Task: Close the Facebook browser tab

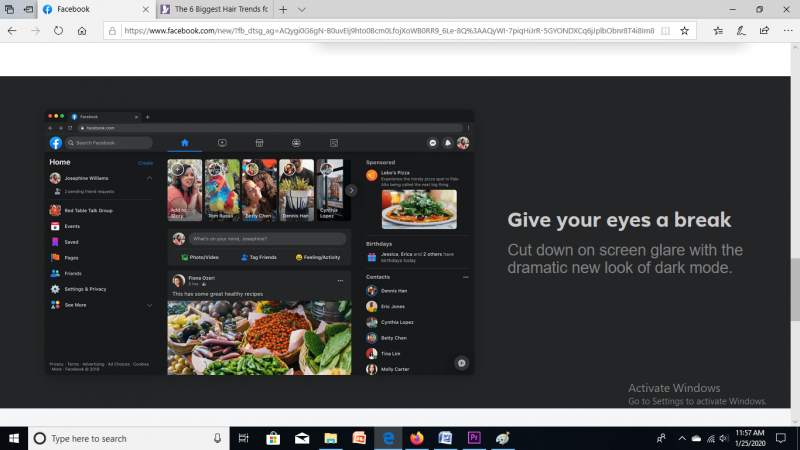Action: tap(146, 9)
